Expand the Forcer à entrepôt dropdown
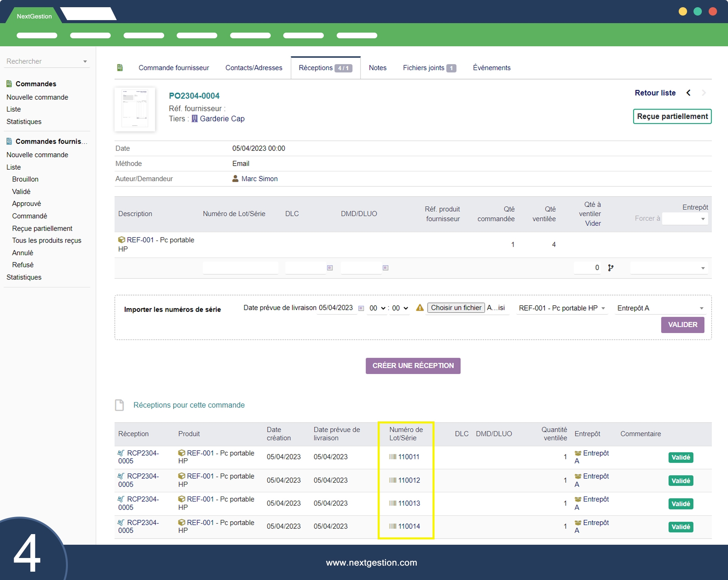 [685, 219]
